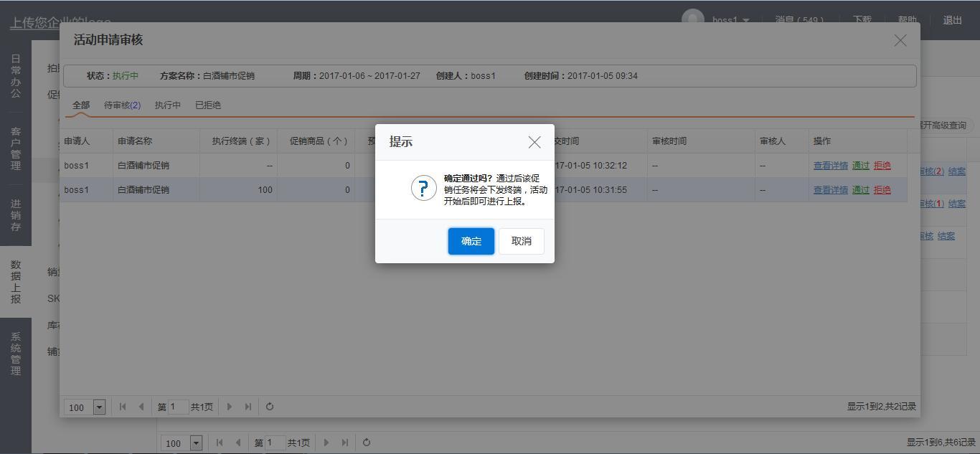The image size is (980, 454).
Task: Close the 提示 confirmation dialog
Action: [534, 142]
